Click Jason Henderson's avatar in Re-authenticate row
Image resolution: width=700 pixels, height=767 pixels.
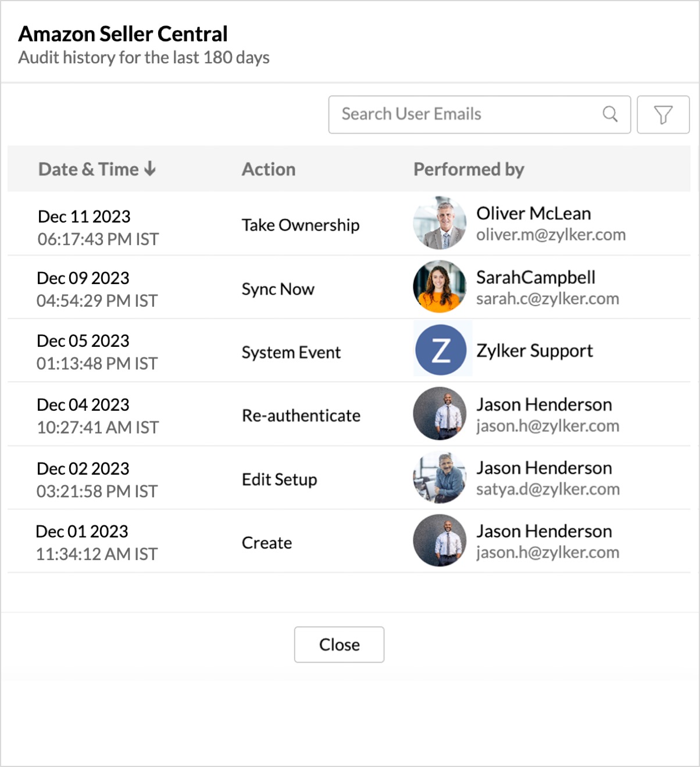tap(440, 414)
